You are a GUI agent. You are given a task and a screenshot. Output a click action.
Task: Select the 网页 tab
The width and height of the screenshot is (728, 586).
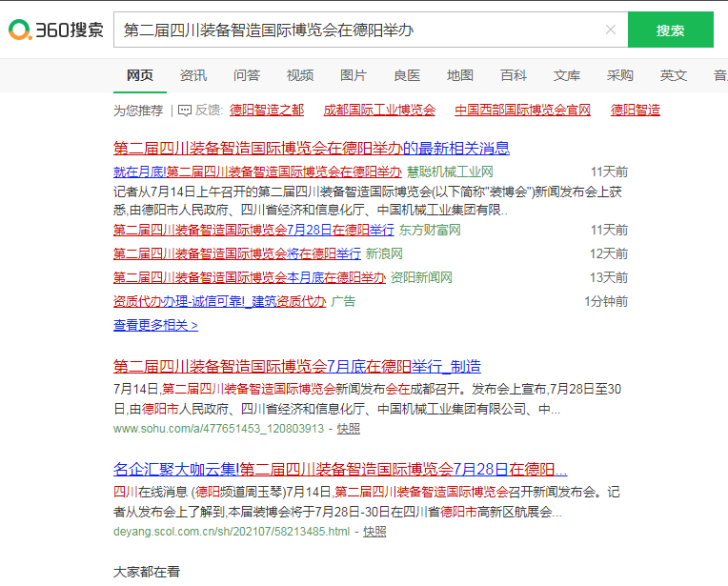click(140, 75)
